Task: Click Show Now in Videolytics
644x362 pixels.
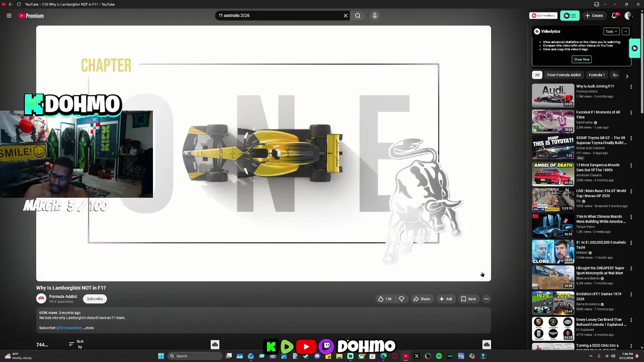Action: pyautogui.click(x=582, y=59)
